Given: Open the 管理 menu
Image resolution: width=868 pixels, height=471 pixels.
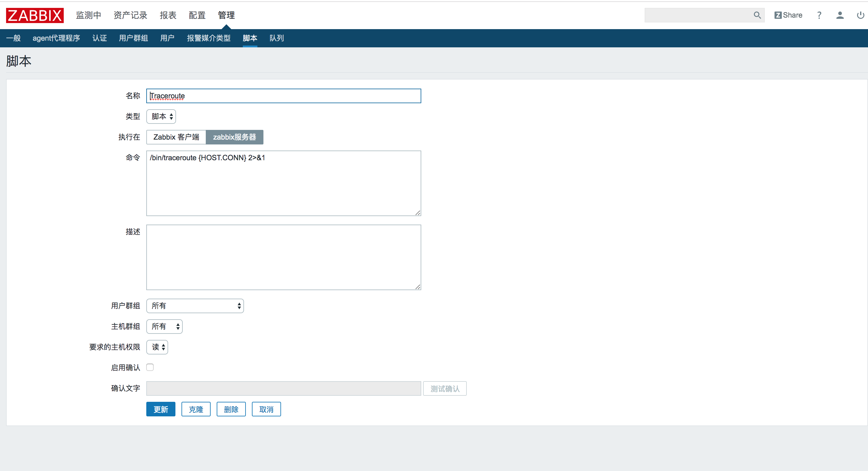Looking at the screenshot, I should click(226, 15).
